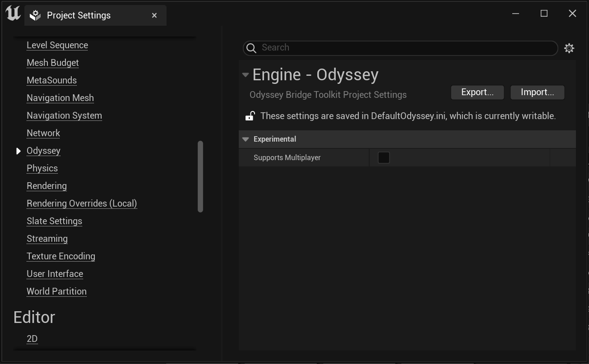Click the unlocked padlock icon

[x=250, y=116]
